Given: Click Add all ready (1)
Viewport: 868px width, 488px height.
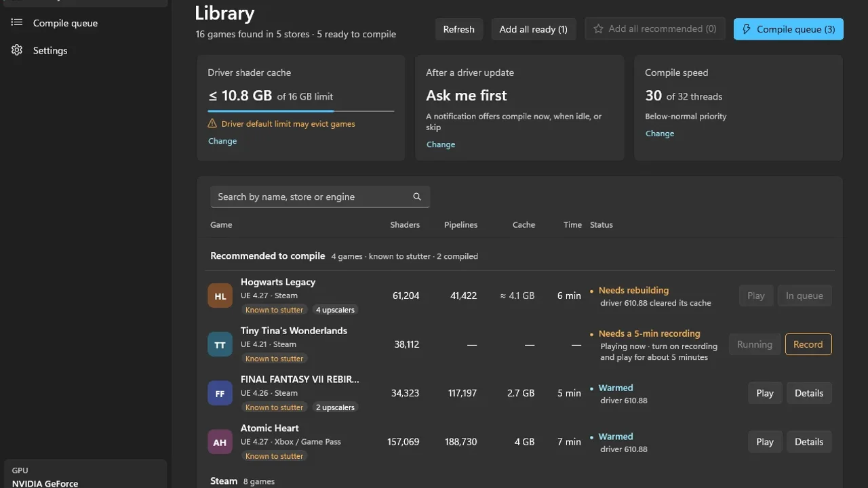Looking at the screenshot, I should [x=534, y=29].
